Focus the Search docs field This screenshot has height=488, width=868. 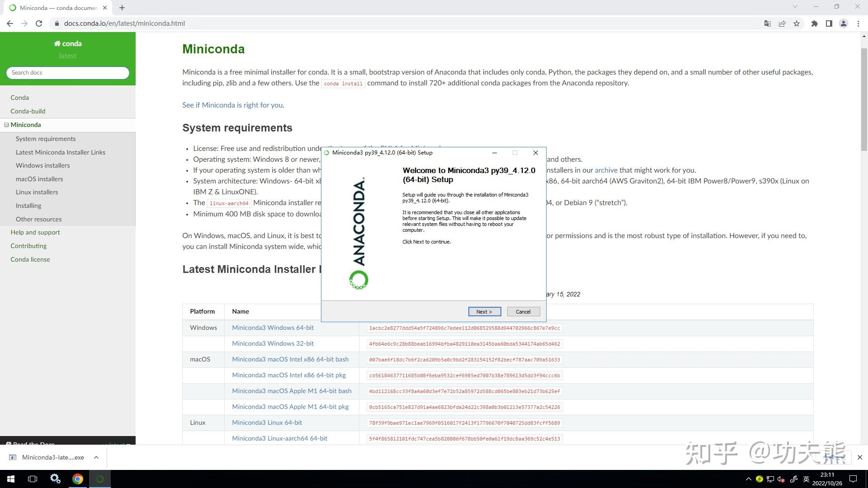coord(68,73)
